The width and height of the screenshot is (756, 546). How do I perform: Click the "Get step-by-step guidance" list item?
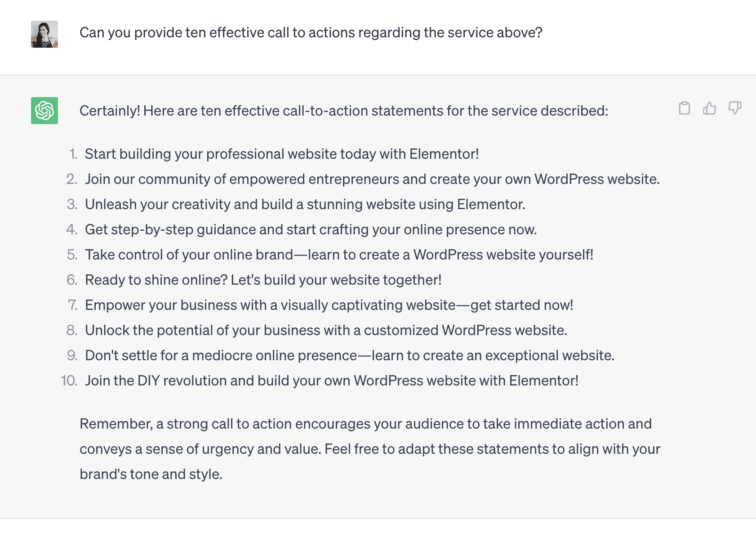point(311,230)
